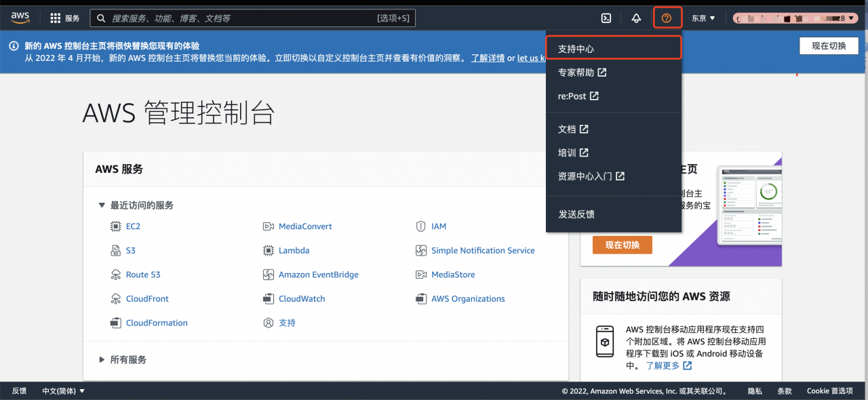Open the AWS Organizations link
This screenshot has height=400, width=868.
coord(468,299)
